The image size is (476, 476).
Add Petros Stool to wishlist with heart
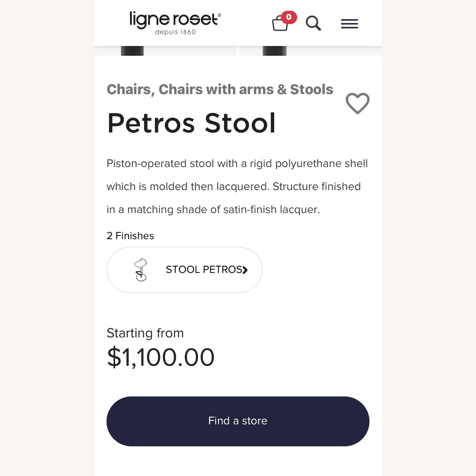pyautogui.click(x=357, y=103)
